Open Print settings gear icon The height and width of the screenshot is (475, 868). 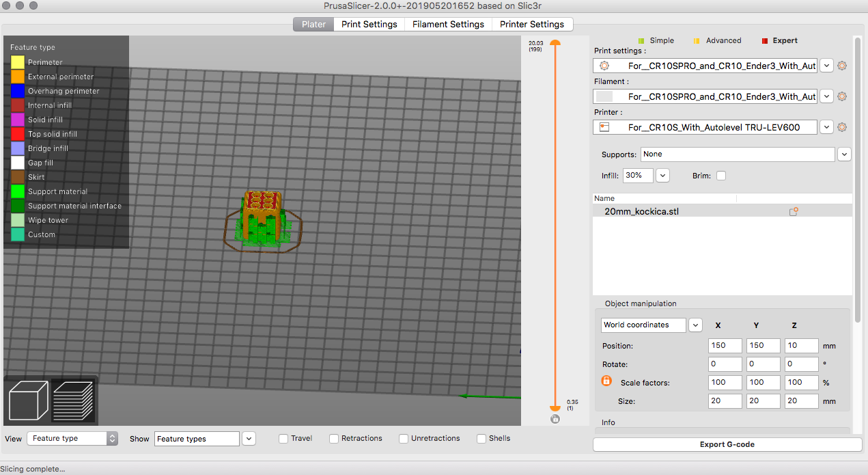(x=841, y=66)
